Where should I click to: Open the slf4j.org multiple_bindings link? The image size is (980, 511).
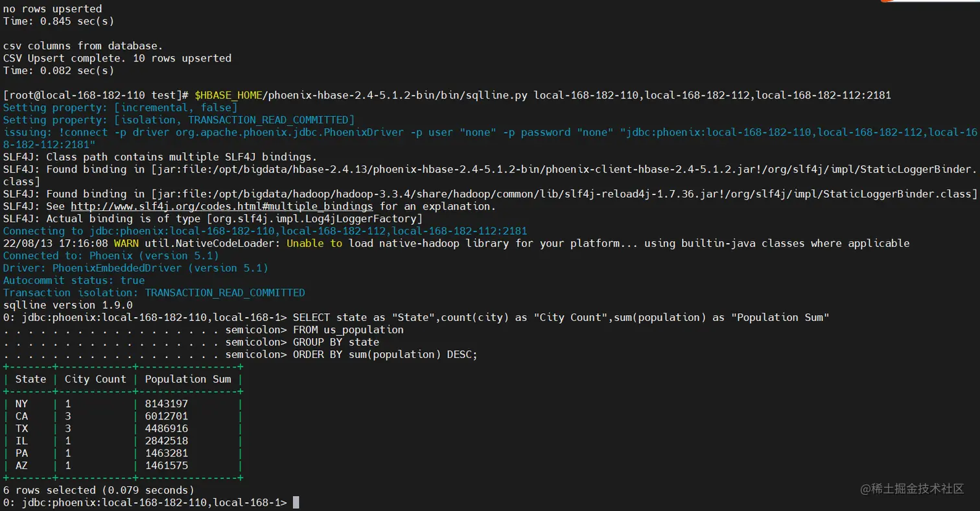coord(222,206)
